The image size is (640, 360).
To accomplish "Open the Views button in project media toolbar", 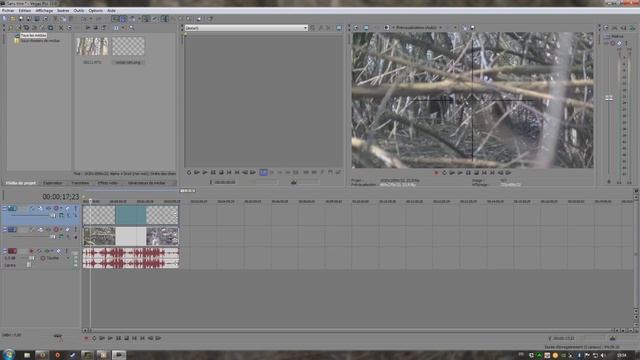I will (116, 28).
